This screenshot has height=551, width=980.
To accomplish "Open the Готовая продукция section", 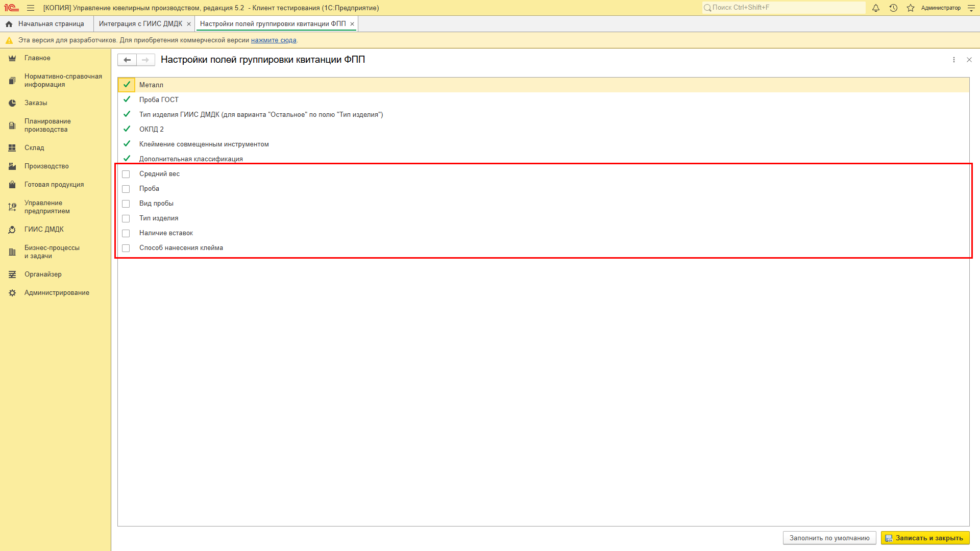I will [54, 185].
